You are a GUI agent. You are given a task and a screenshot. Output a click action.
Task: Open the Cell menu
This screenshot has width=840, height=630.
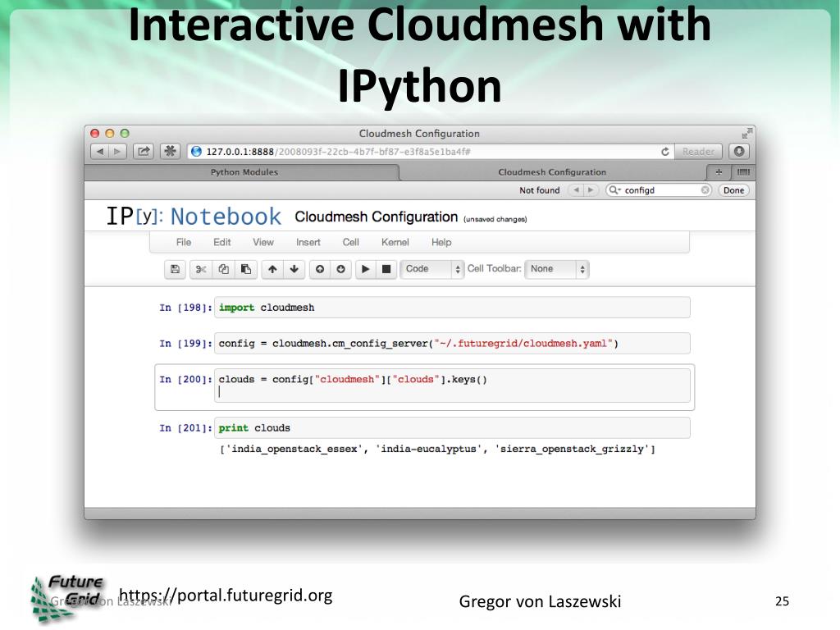pyautogui.click(x=350, y=242)
